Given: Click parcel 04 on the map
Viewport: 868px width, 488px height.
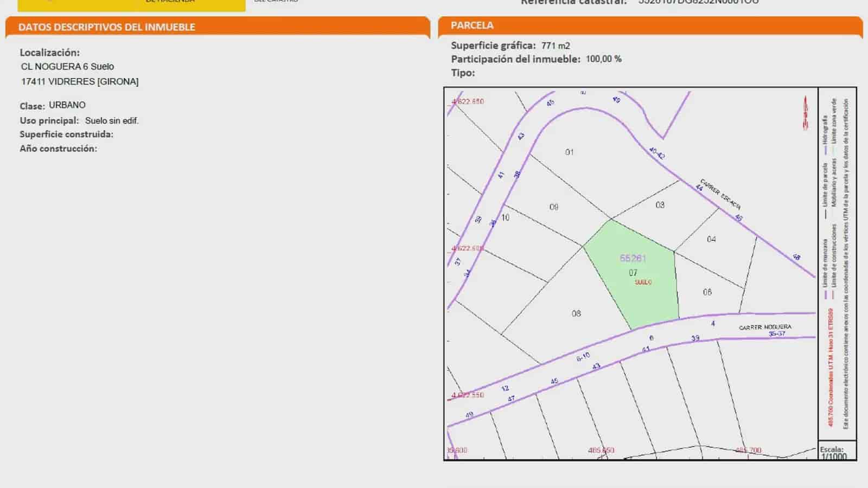Looking at the screenshot, I should tap(711, 239).
